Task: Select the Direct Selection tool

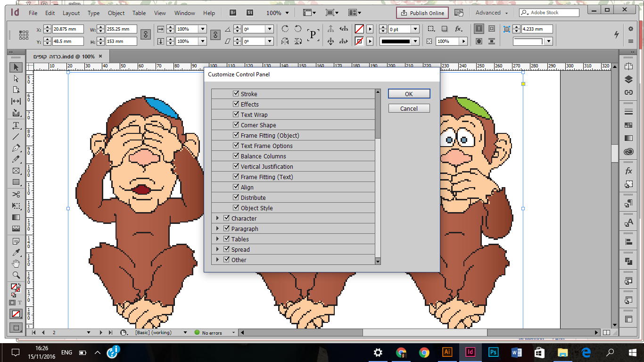Action: pos(16,79)
